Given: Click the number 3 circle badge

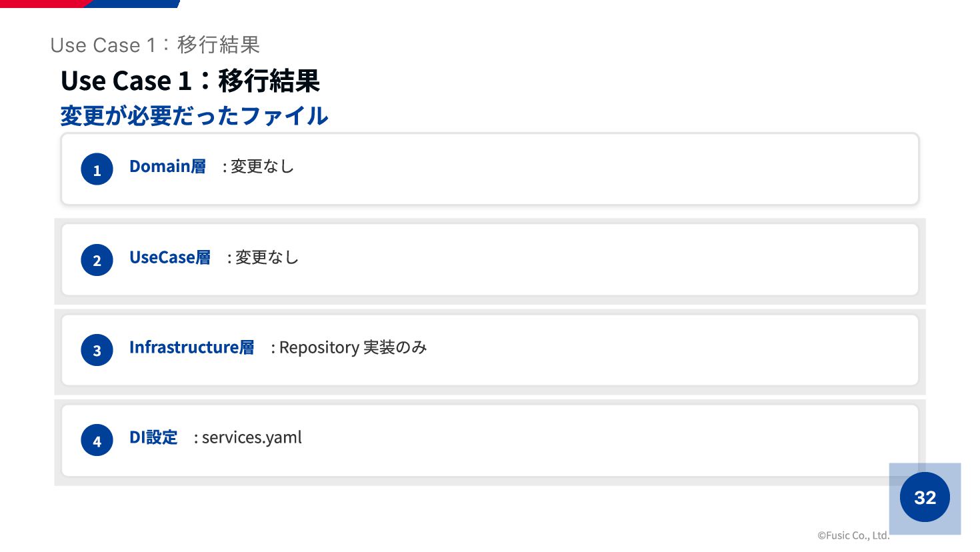Looking at the screenshot, I should click(97, 350).
